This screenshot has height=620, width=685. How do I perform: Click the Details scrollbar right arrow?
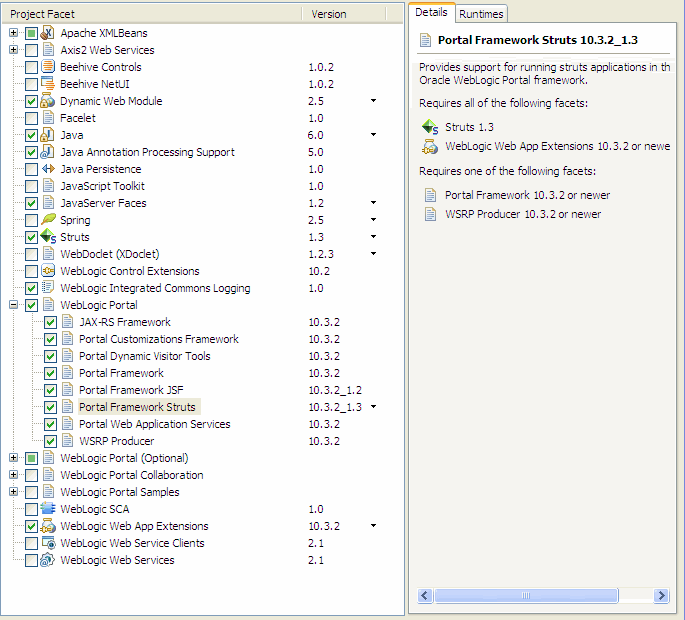(661, 596)
